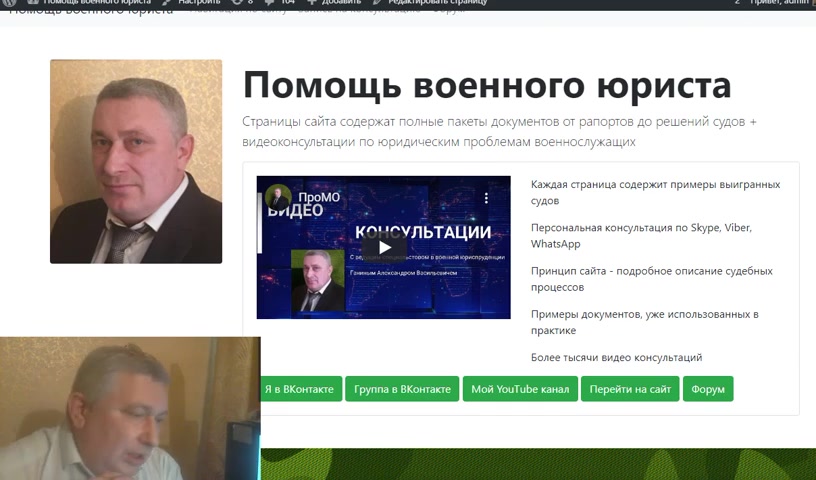Visit Мой YouTube канал button
Screen dimensions: 816x480
coord(520,389)
